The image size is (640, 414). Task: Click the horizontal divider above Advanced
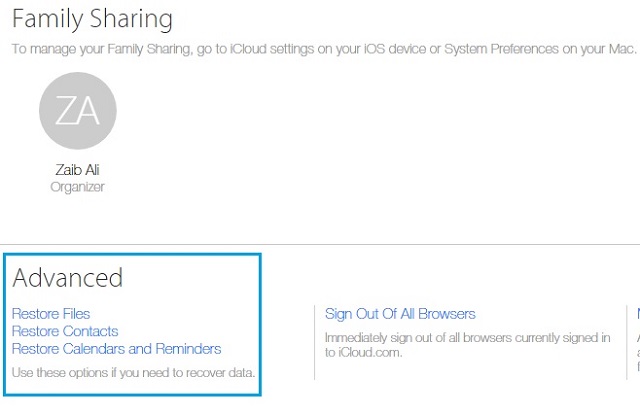click(x=320, y=245)
